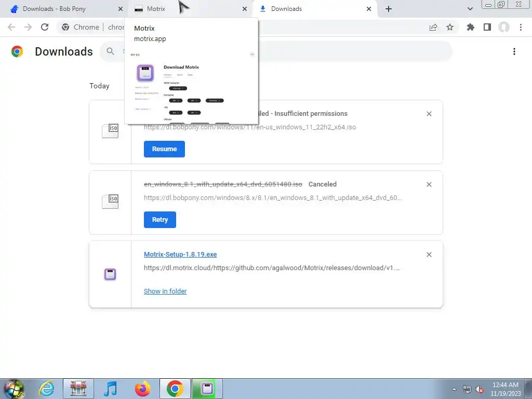Click the muted volume tray icon
The width and height of the screenshot is (532, 399).
[x=480, y=390]
